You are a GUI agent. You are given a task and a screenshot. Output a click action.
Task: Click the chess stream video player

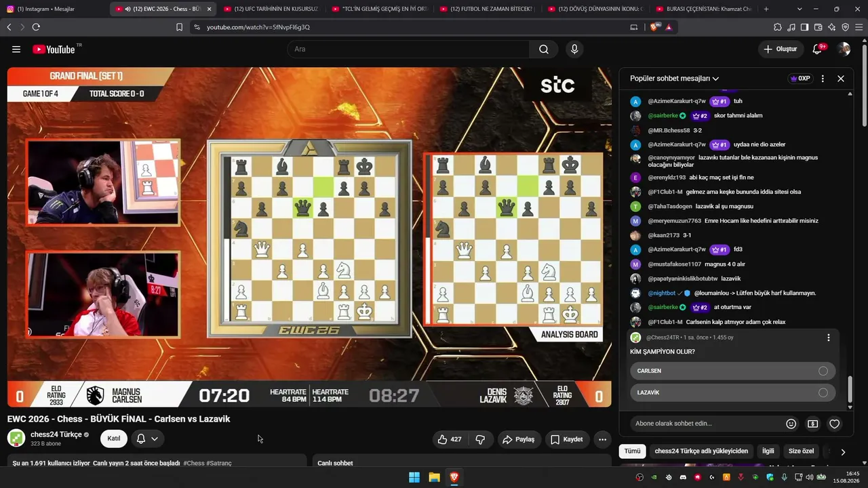coord(309,237)
